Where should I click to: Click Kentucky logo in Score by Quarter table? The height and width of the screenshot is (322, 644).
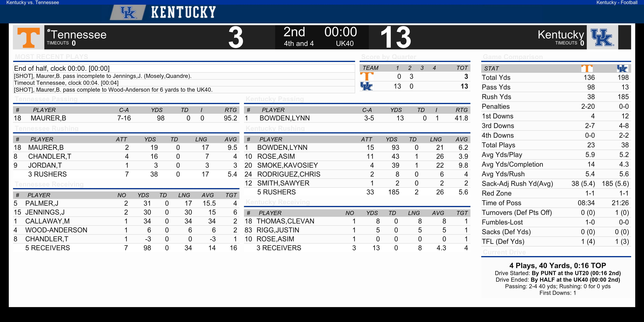(366, 86)
